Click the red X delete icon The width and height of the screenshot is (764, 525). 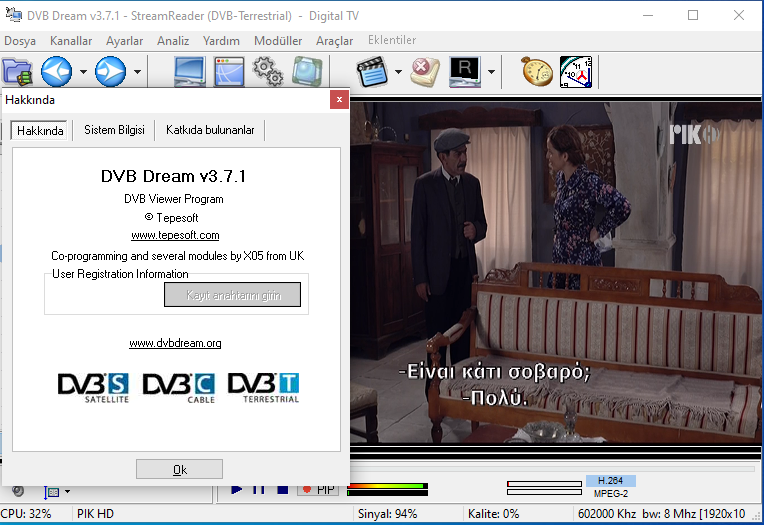click(x=425, y=72)
